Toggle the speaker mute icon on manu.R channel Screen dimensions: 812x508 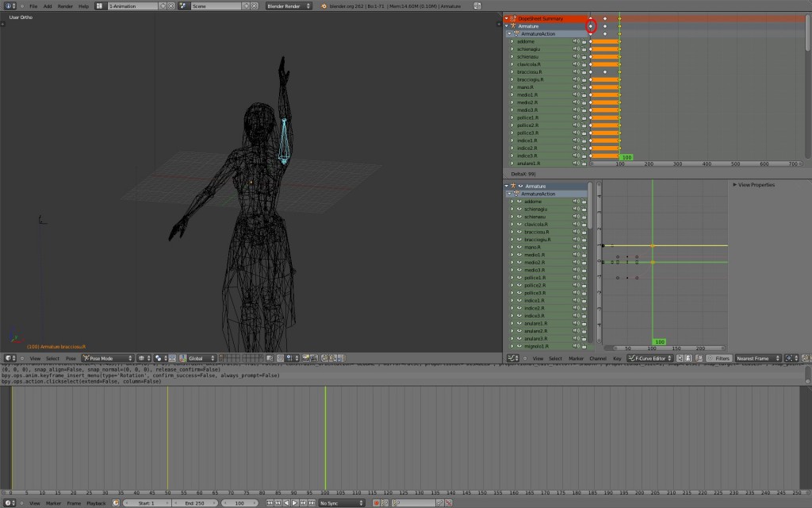(575, 87)
